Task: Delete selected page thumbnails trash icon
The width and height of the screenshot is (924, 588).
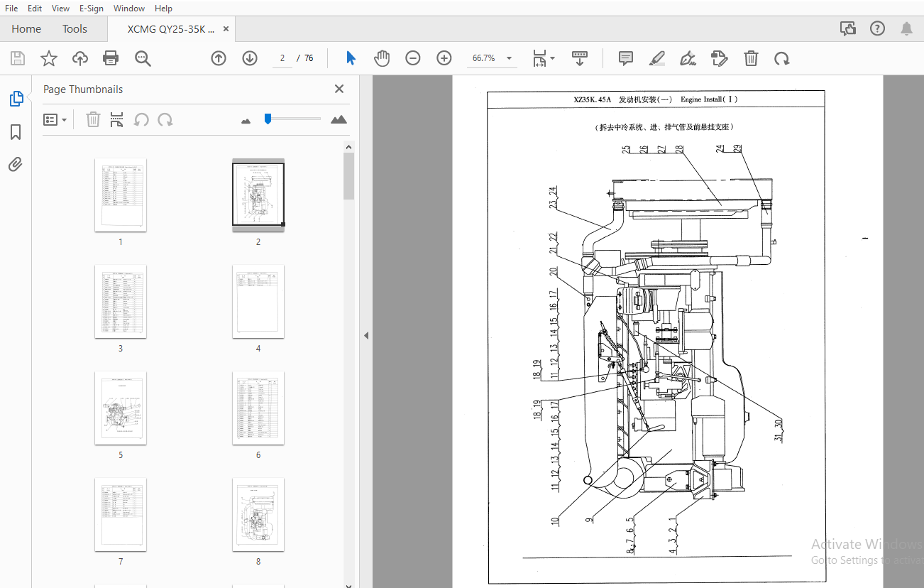Action: pyautogui.click(x=93, y=119)
